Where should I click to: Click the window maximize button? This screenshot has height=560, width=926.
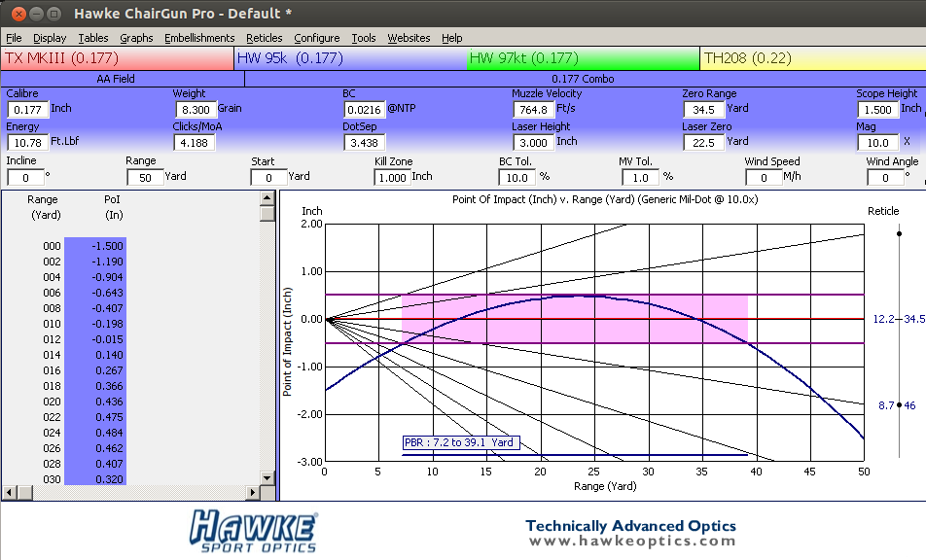pos(53,13)
